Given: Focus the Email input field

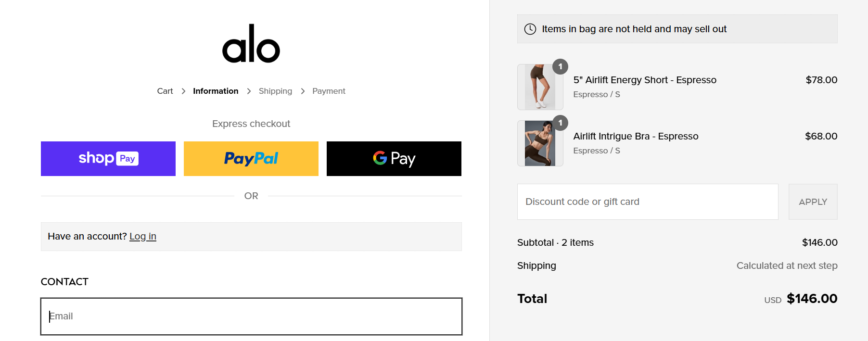Looking at the screenshot, I should click(251, 316).
